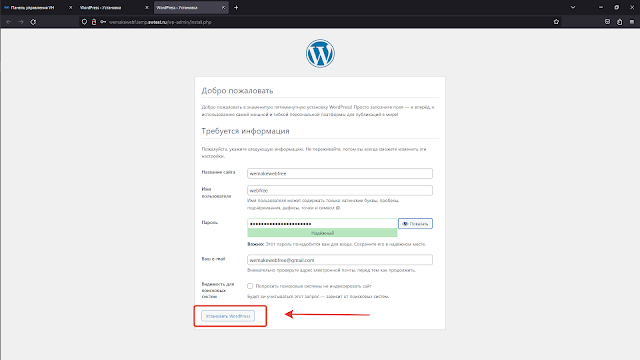The height and width of the screenshot is (360, 640).
Task: Click the Добро пожаловать heading
Action: click(x=237, y=91)
